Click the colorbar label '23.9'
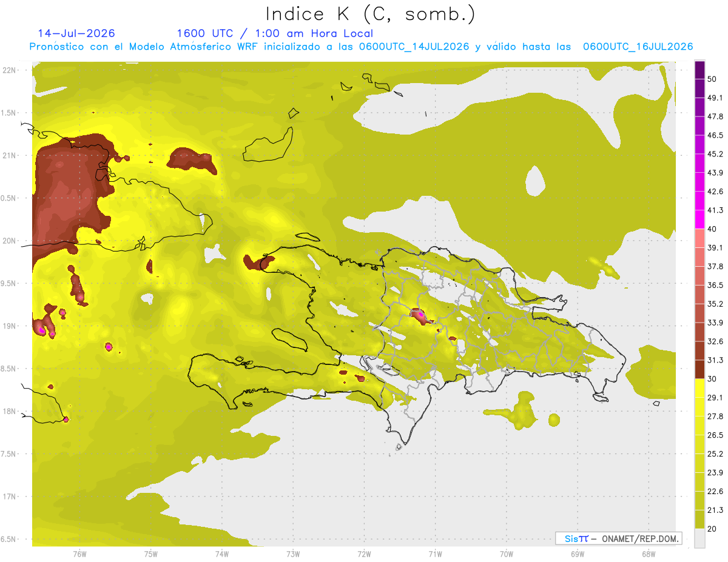 click(715, 472)
